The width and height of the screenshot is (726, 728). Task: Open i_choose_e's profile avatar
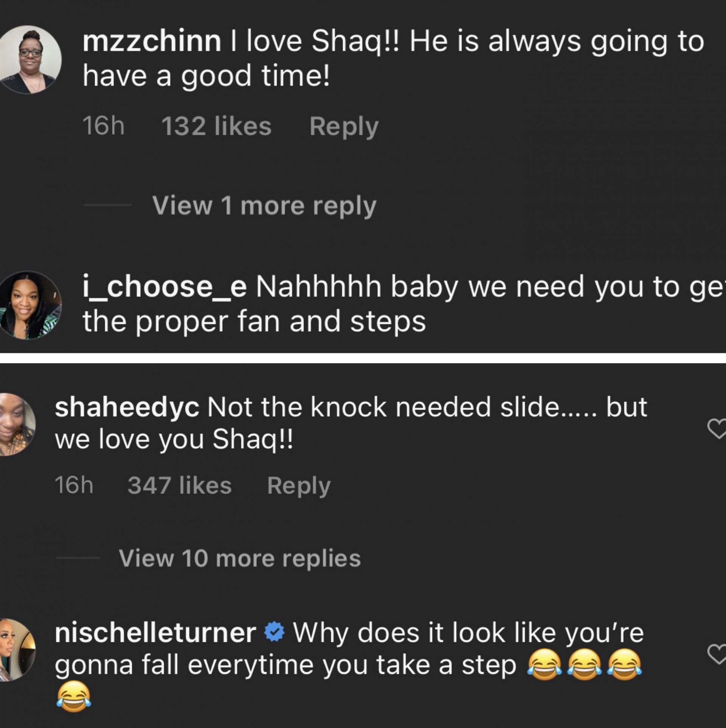click(29, 305)
